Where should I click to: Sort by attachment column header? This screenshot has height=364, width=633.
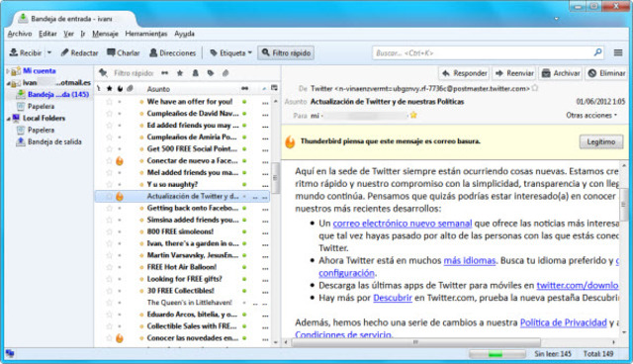[130, 88]
